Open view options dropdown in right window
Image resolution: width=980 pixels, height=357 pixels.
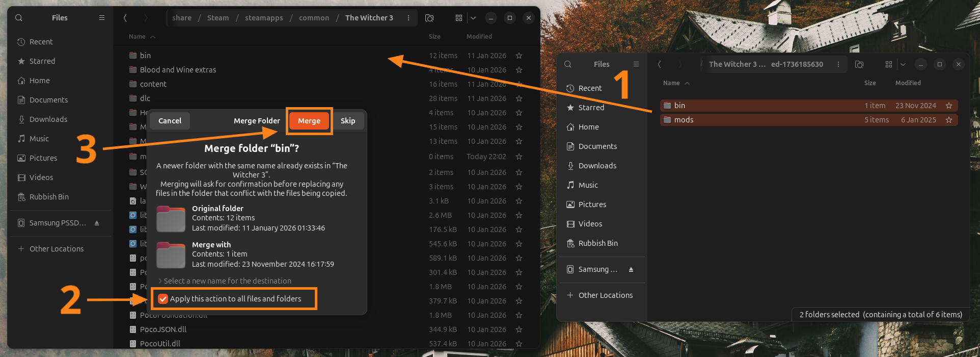pos(903,64)
